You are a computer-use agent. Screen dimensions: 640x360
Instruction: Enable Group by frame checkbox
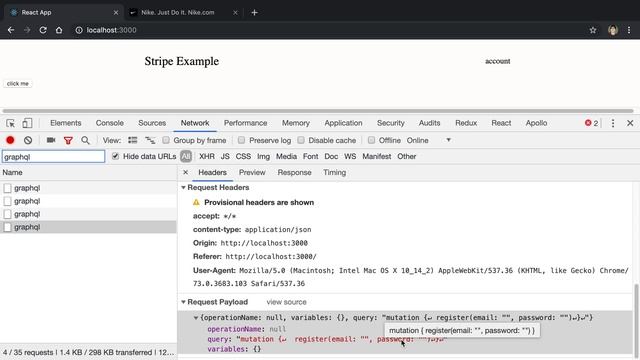tap(166, 140)
